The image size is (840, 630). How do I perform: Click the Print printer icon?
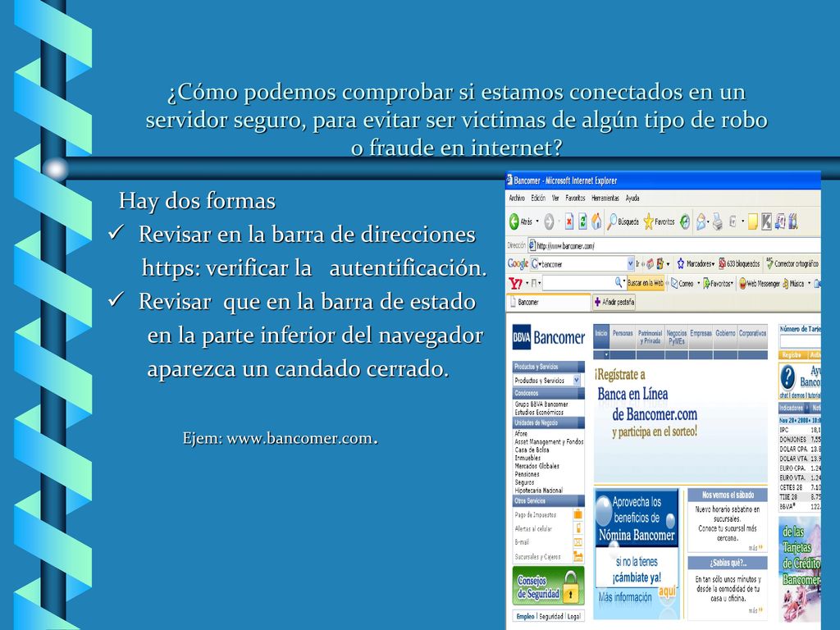(x=718, y=221)
